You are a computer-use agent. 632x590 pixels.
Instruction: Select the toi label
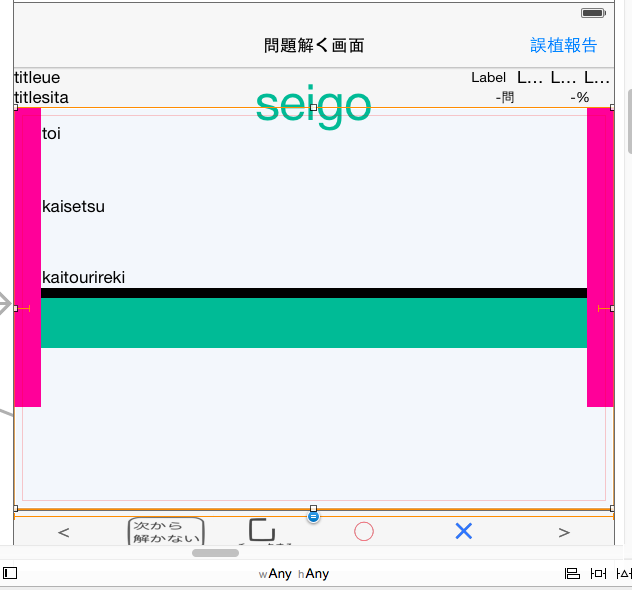coord(51,133)
